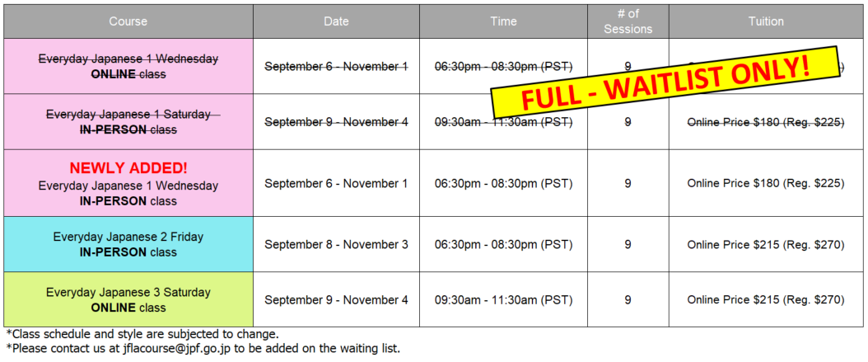The height and width of the screenshot is (362, 868).
Task: Click the FULL - WAITLIST ONLY! banner
Action: pos(666,82)
